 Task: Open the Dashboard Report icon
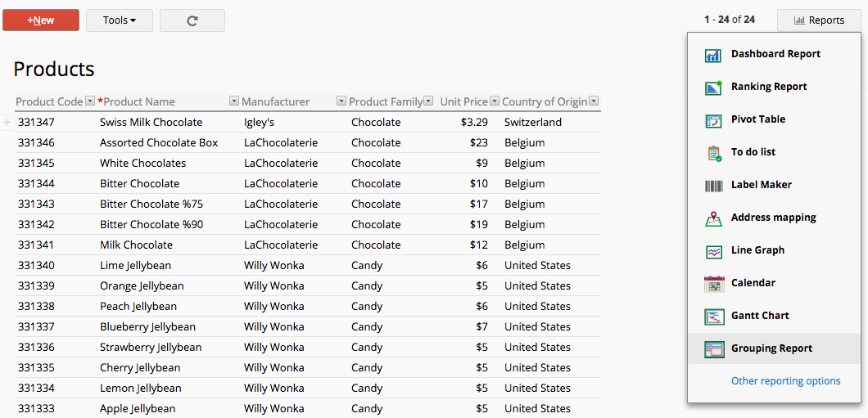click(713, 55)
